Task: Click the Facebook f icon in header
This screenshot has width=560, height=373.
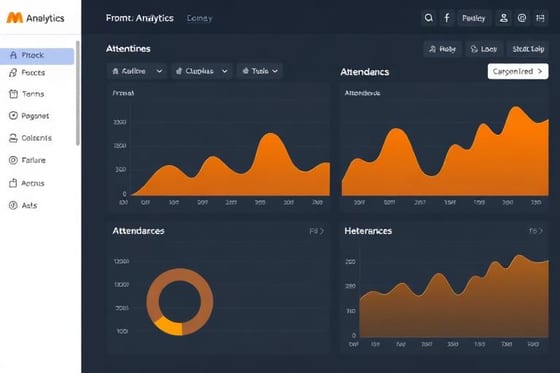Action: 447,18
